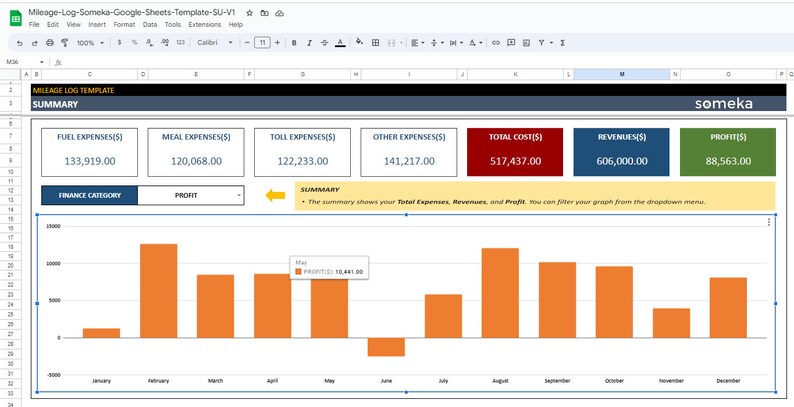This screenshot has width=794, height=407.
Task: Open horizontal align dropdown
Action: (x=418, y=43)
